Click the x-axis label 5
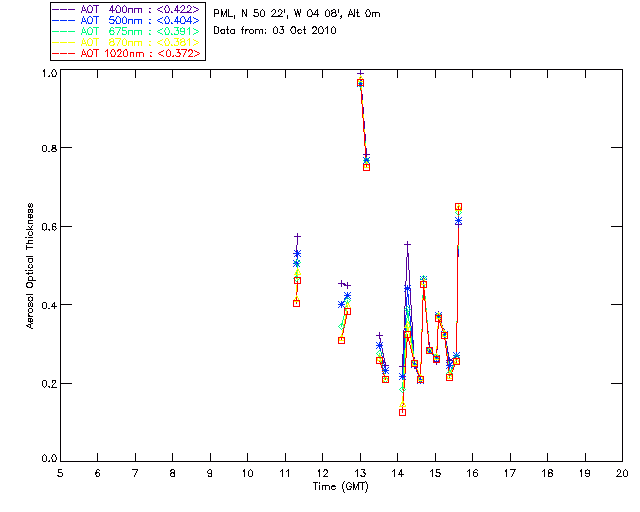The width and height of the screenshot is (640, 512). pos(60,473)
